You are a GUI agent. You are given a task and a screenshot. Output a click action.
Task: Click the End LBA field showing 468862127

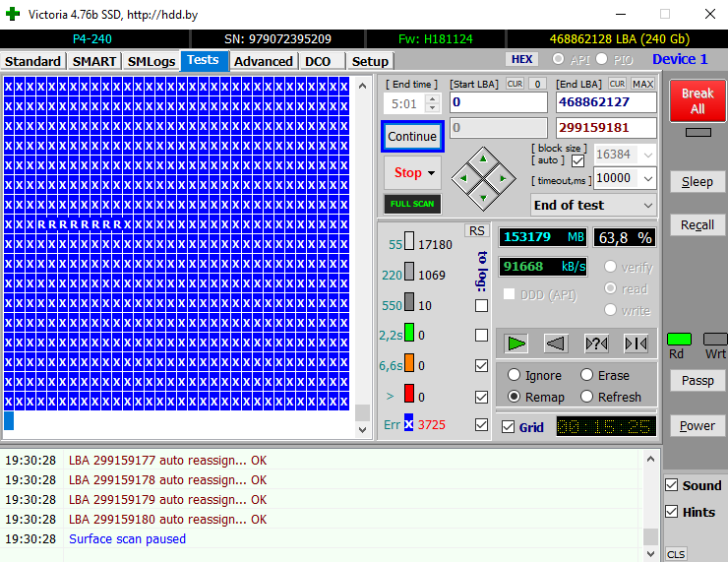[x=606, y=102]
